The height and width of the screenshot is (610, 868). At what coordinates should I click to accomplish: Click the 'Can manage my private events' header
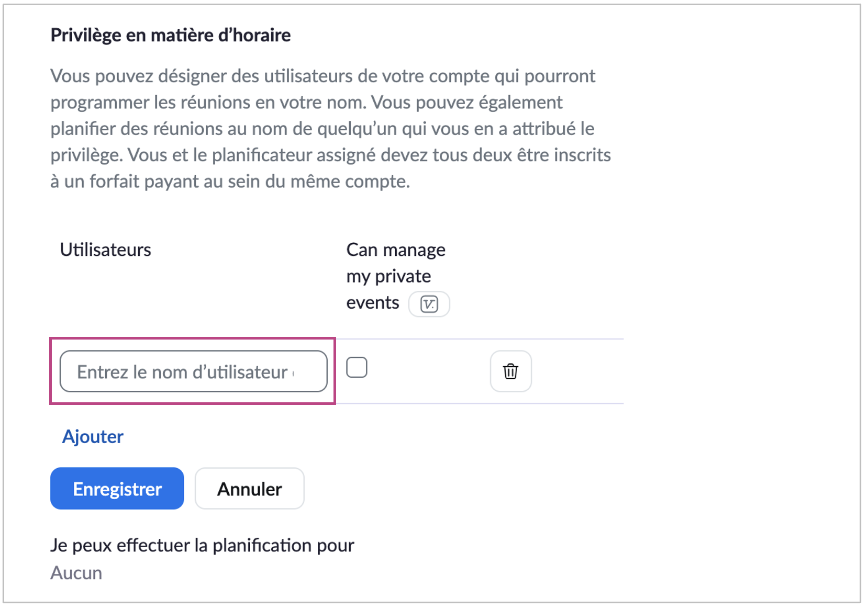(395, 276)
